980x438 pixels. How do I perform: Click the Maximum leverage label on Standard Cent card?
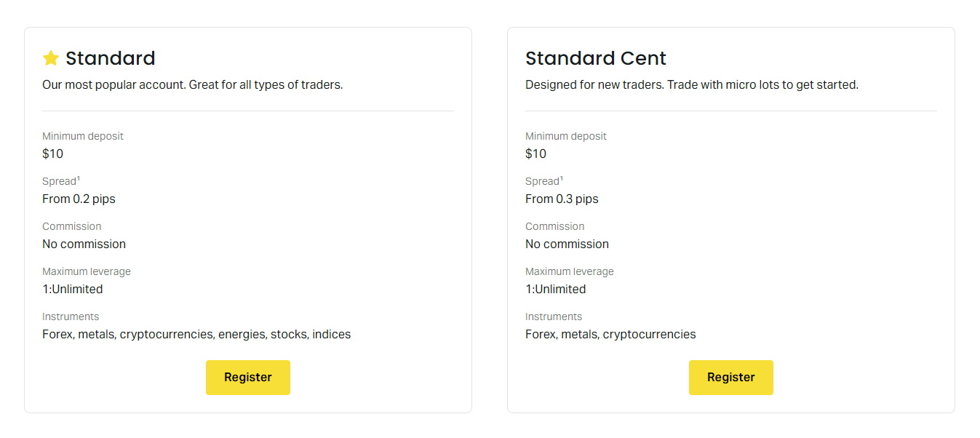569,271
